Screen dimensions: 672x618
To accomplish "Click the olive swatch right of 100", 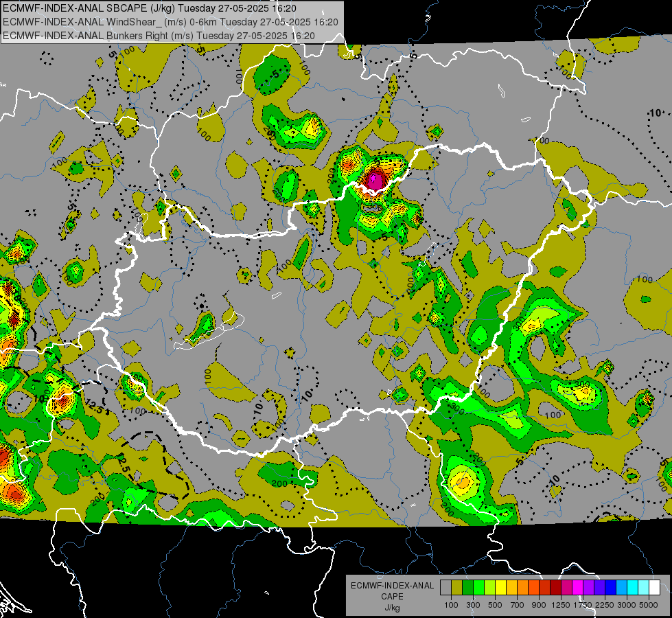I will (x=457, y=588).
